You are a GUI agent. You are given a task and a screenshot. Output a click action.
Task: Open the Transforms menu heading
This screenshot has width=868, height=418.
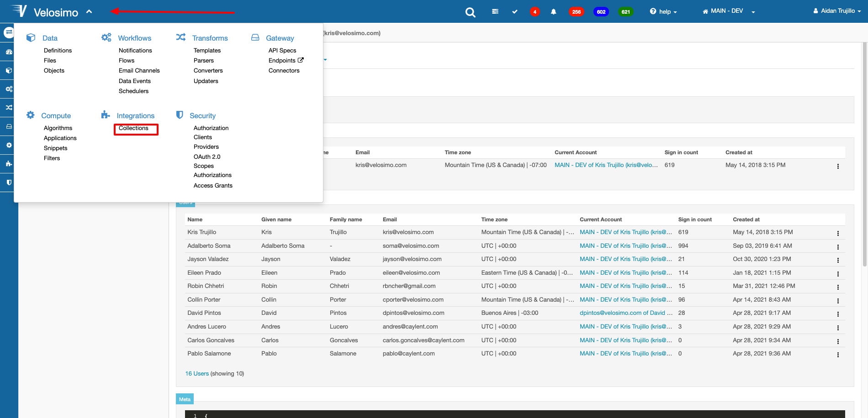coord(210,38)
